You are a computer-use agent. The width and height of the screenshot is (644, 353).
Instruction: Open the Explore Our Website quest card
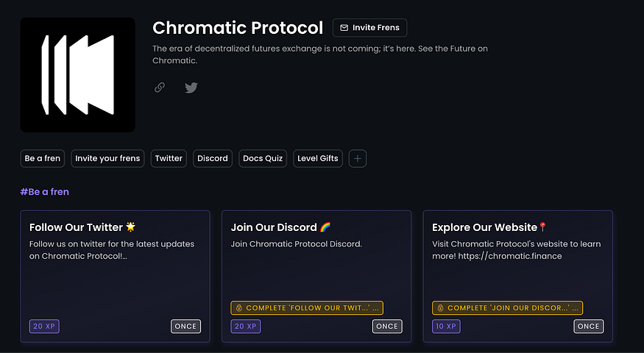point(518,277)
